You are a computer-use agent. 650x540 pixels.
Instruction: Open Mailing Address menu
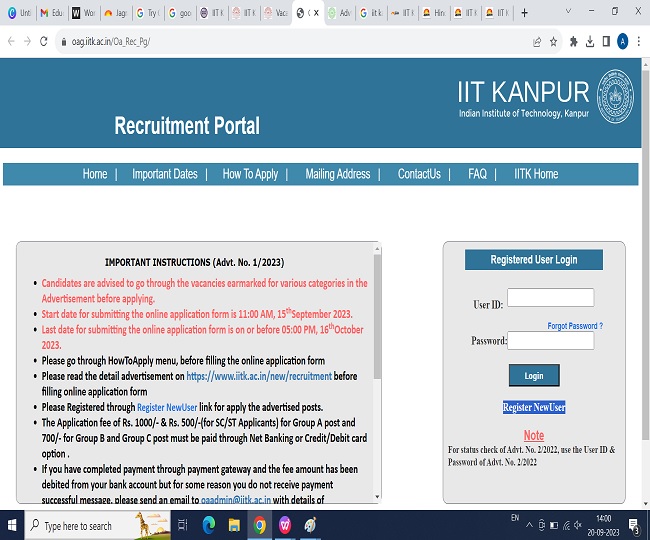tap(337, 174)
